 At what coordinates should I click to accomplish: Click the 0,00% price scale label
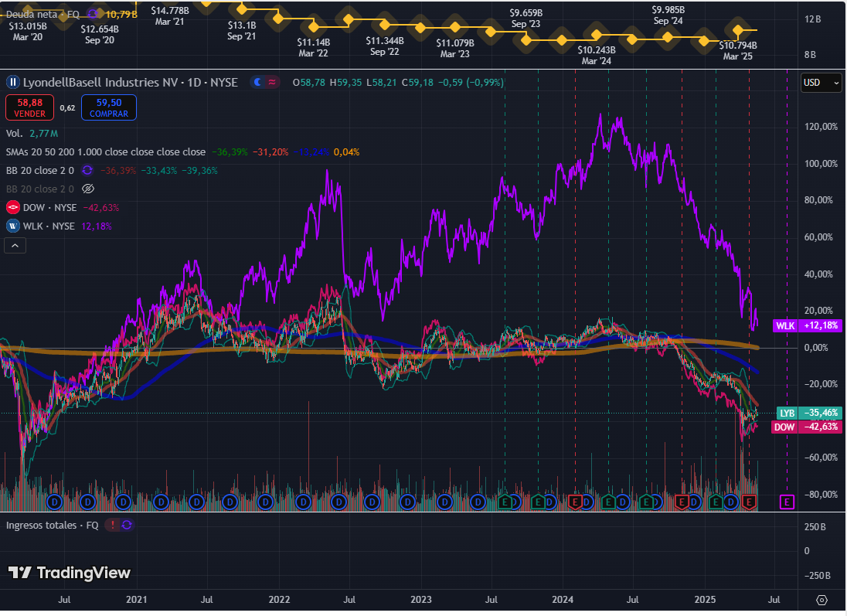(815, 348)
